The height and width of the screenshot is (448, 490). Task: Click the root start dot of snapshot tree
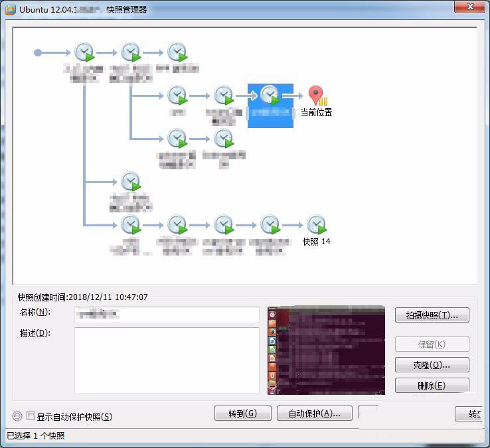click(x=38, y=52)
